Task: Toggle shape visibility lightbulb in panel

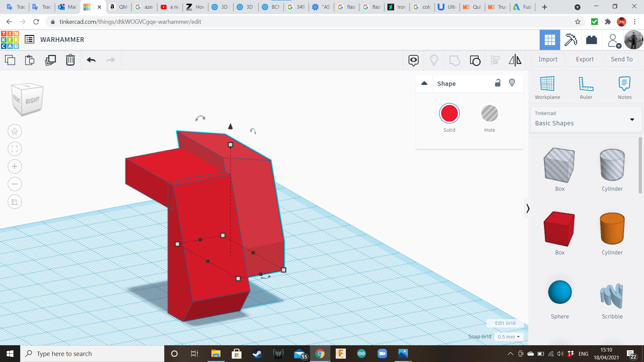Action: (512, 83)
